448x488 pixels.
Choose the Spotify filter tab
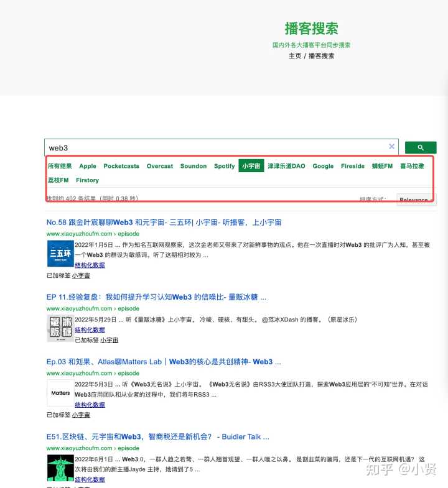(225, 166)
